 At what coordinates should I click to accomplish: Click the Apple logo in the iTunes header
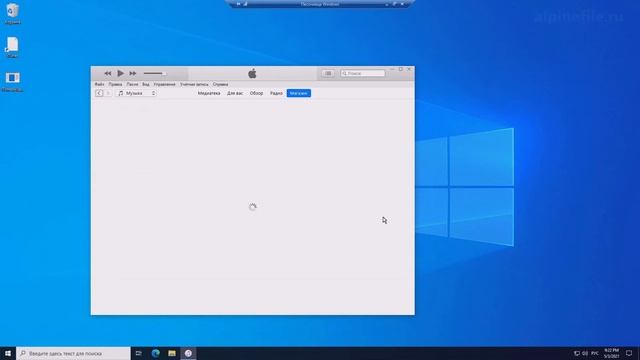click(x=252, y=73)
